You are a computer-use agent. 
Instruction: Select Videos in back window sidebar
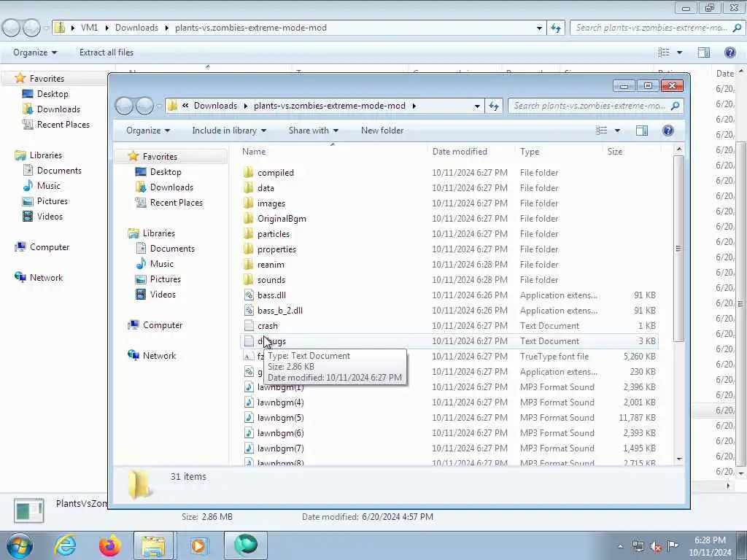[43, 216]
